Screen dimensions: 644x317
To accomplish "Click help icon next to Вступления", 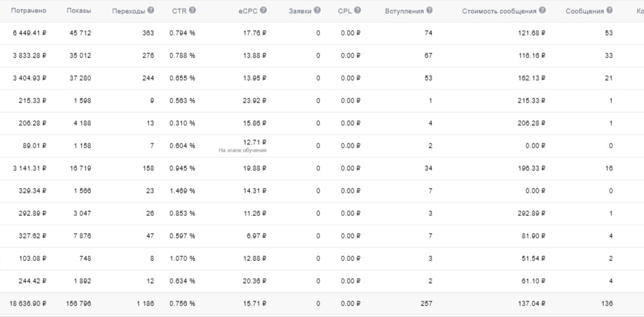I will (429, 10).
